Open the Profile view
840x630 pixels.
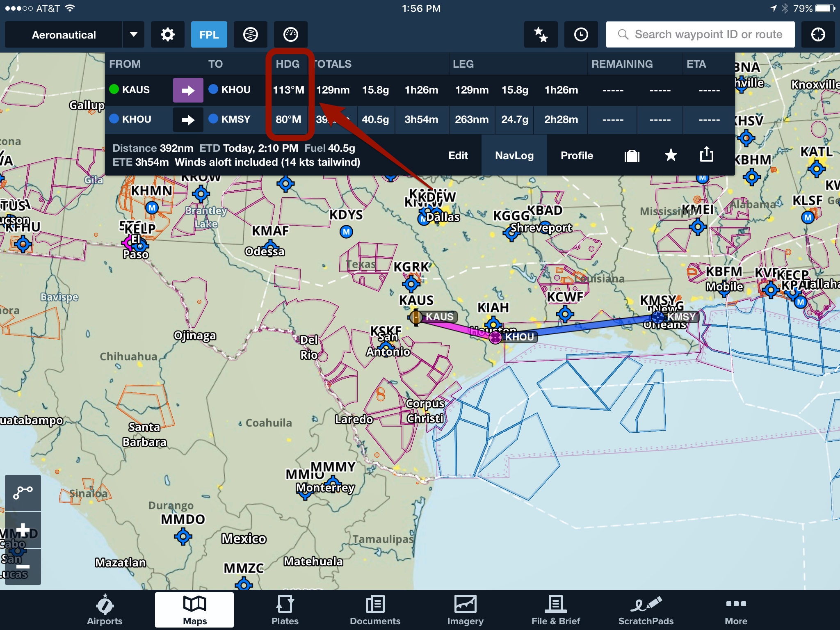(x=577, y=155)
